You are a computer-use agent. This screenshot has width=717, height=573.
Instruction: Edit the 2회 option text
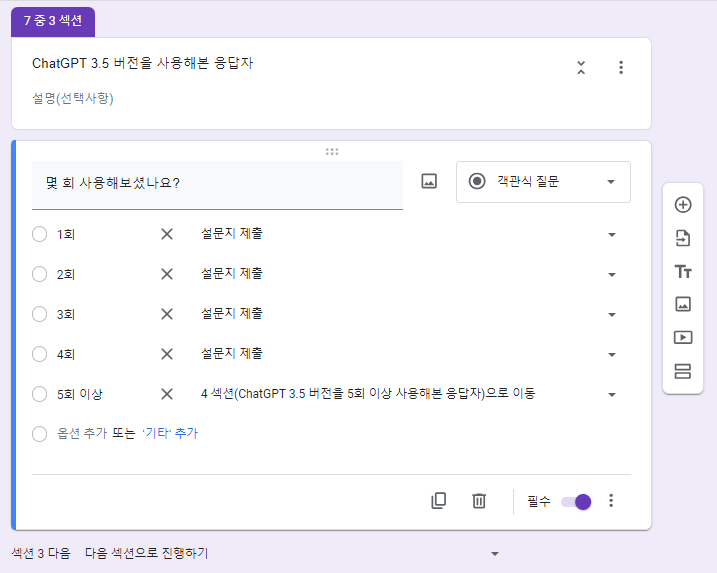point(65,274)
